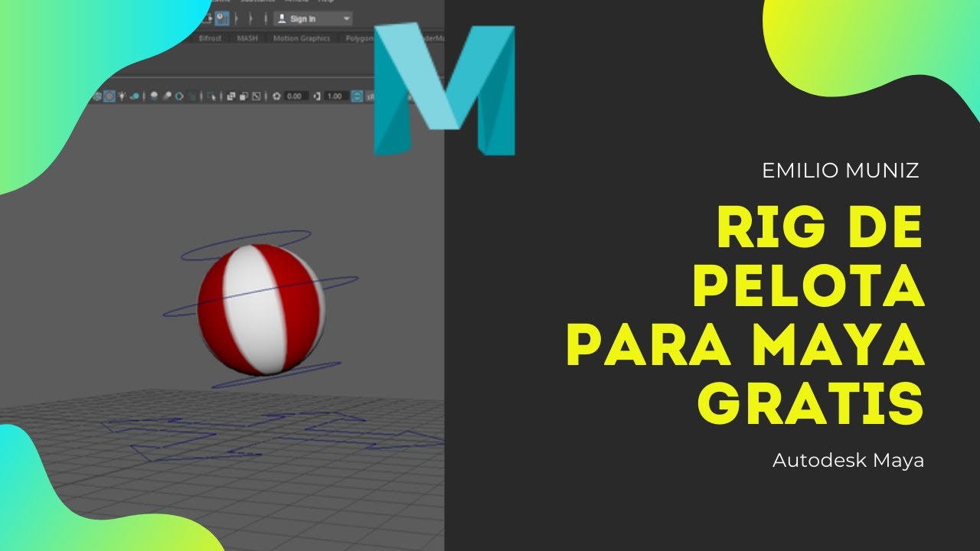Click the Gamma value field 1.00
Screen dimensions: 980x551
336,96
